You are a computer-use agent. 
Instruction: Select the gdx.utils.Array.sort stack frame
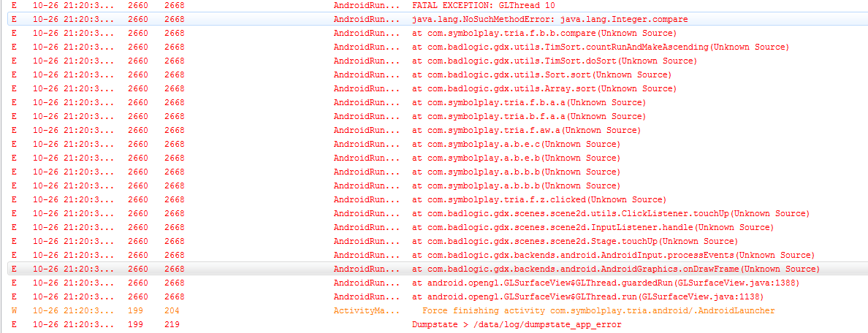[544, 88]
